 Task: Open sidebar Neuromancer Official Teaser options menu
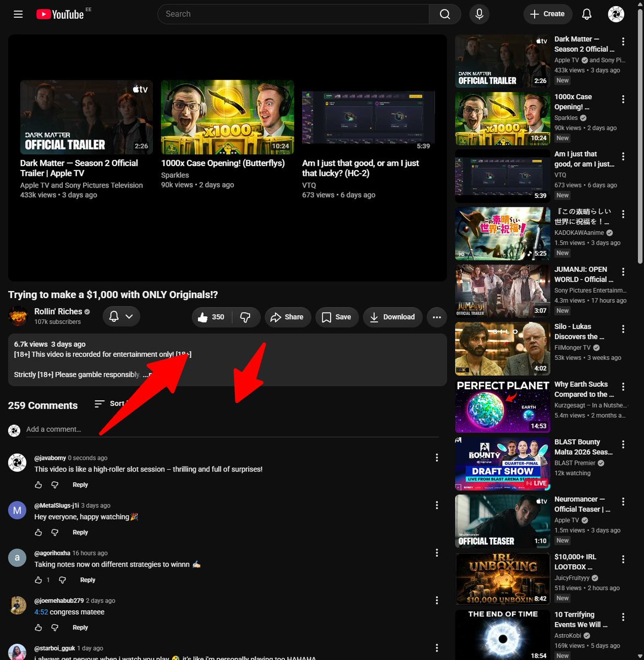[x=623, y=502]
